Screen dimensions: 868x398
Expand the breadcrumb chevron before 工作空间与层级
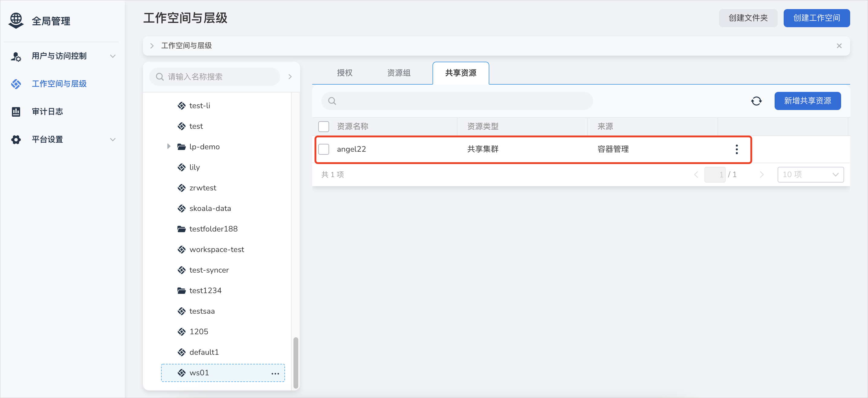coord(152,46)
